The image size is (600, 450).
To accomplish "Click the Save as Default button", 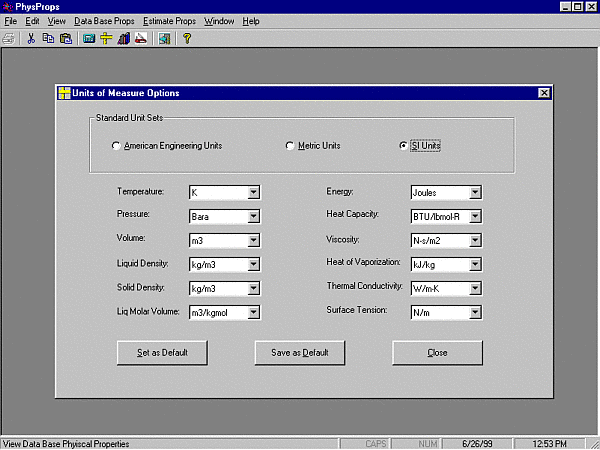I will [x=300, y=353].
